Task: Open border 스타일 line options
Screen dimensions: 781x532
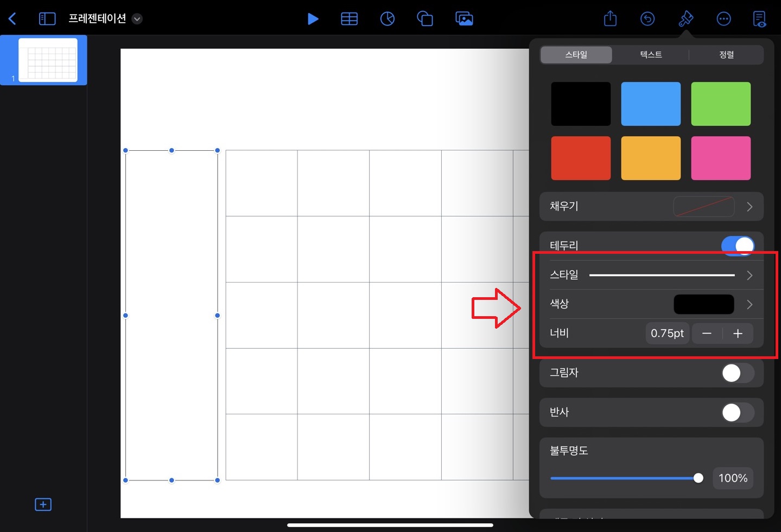Action: click(x=651, y=275)
